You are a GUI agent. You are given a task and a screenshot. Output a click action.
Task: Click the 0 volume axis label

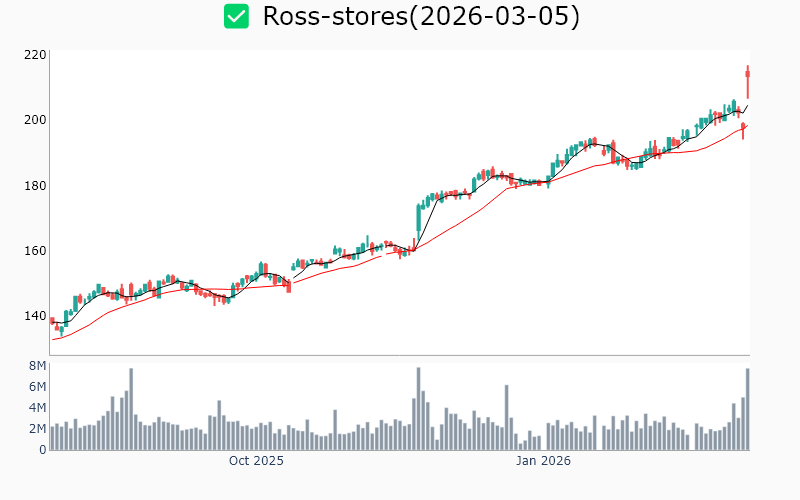(42, 450)
